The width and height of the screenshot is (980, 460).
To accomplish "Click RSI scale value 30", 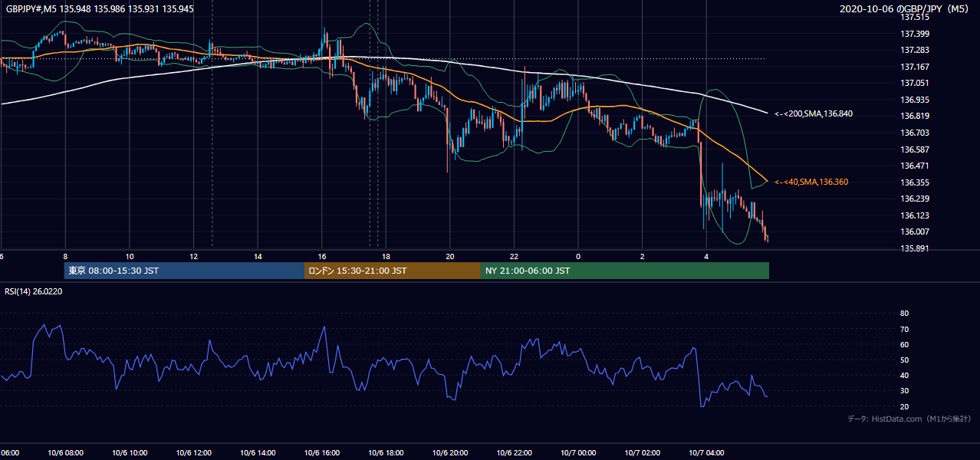I will click(904, 390).
